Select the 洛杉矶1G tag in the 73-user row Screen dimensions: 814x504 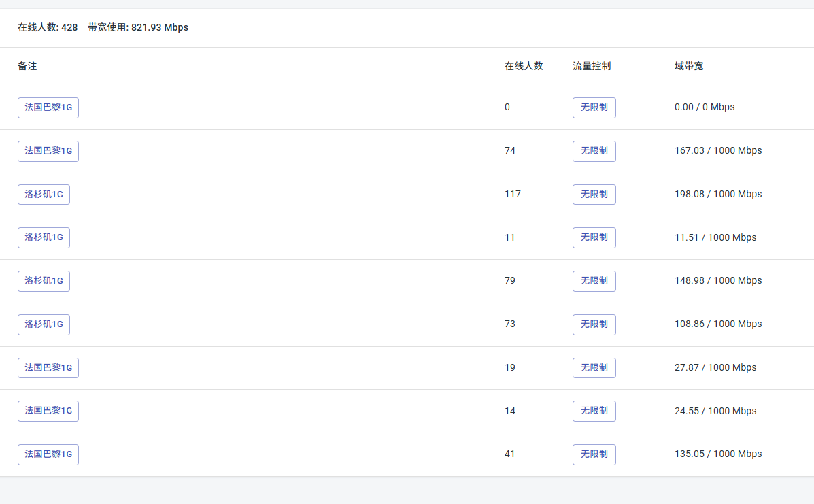44,324
